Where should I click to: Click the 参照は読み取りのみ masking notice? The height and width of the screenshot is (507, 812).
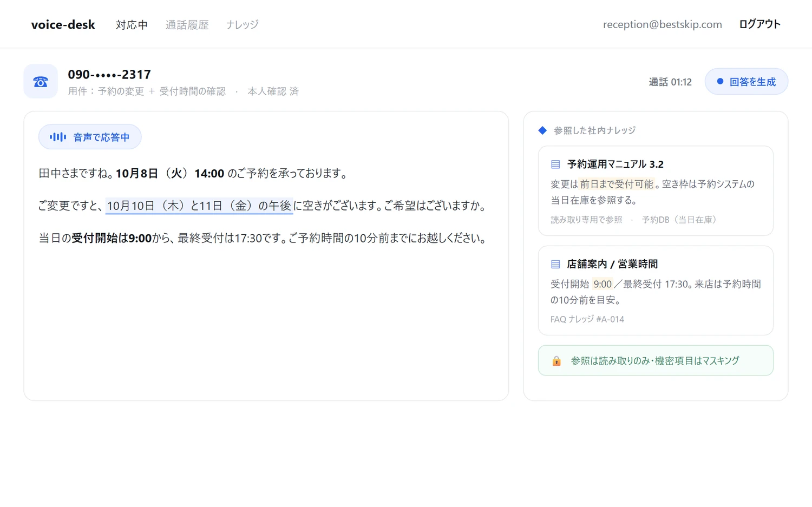[x=656, y=360]
